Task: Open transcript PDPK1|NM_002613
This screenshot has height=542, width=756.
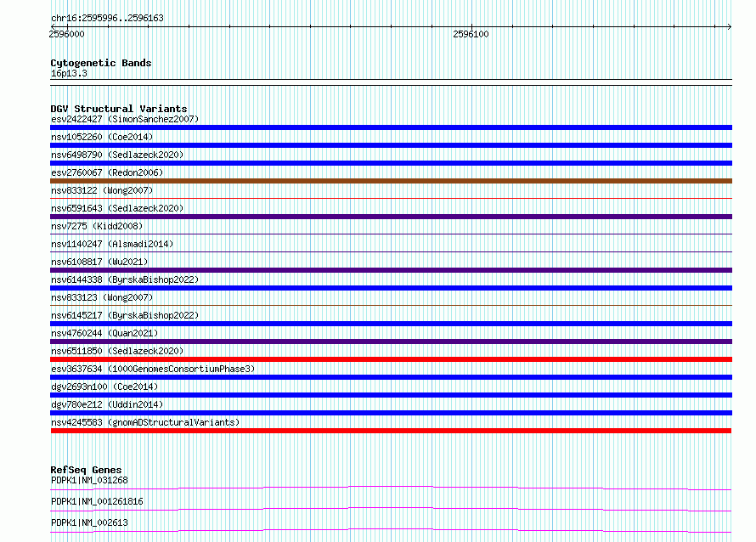Action: (89, 522)
